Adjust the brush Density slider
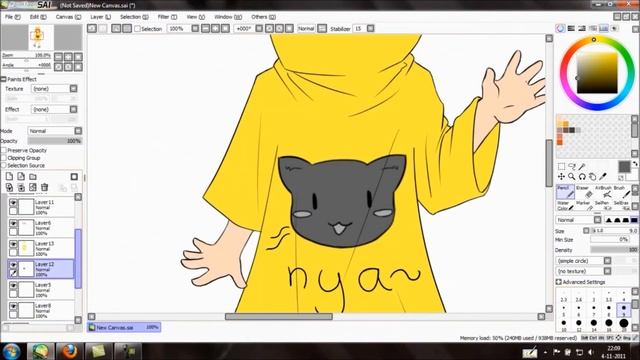 coord(614,250)
